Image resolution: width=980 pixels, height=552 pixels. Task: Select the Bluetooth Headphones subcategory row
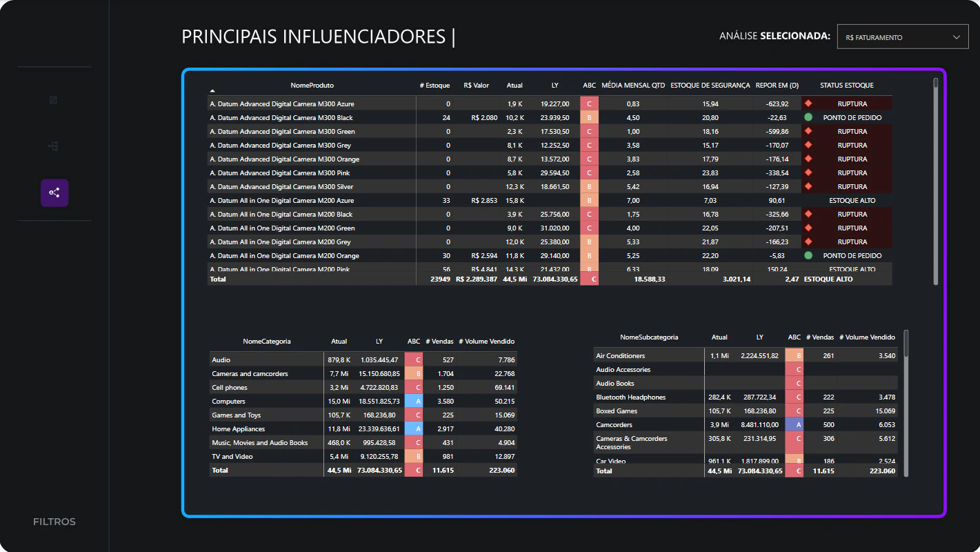click(x=746, y=397)
